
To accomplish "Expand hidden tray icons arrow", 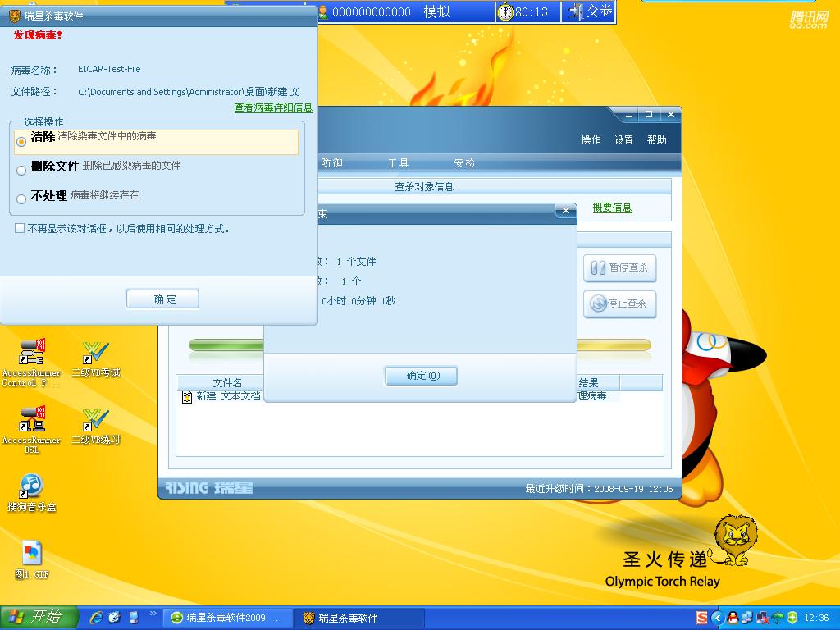I will point(719,618).
